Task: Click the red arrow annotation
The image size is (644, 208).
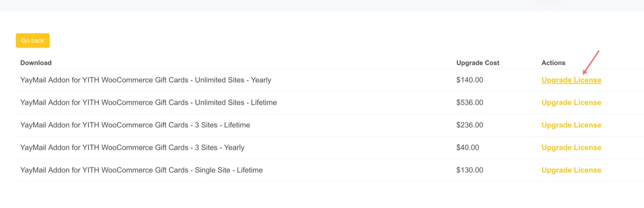Action: pyautogui.click(x=591, y=62)
